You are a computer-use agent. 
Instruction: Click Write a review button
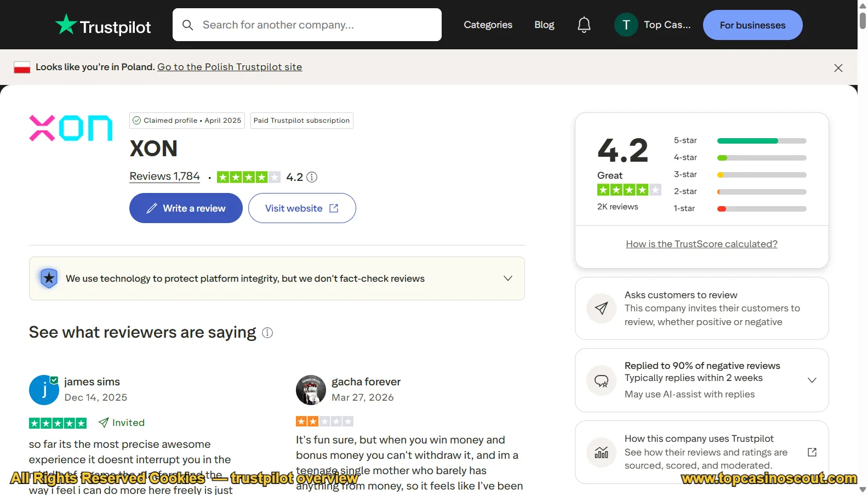pyautogui.click(x=186, y=208)
